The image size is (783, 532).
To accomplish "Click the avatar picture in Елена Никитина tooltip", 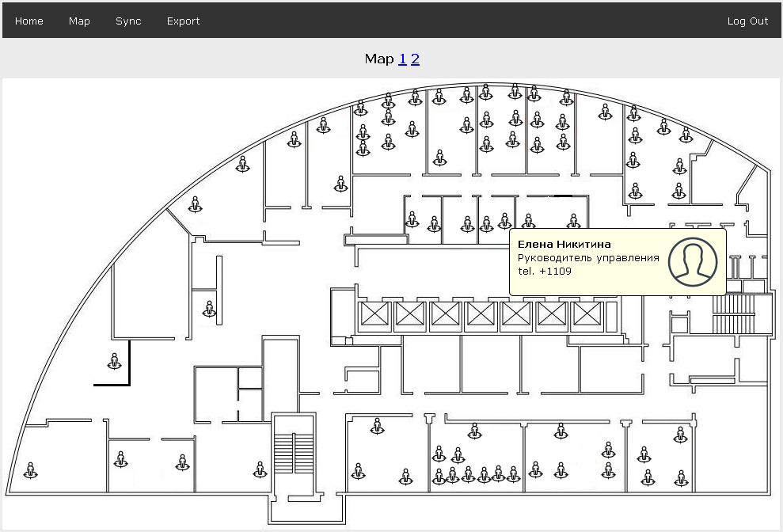I will 693,262.
